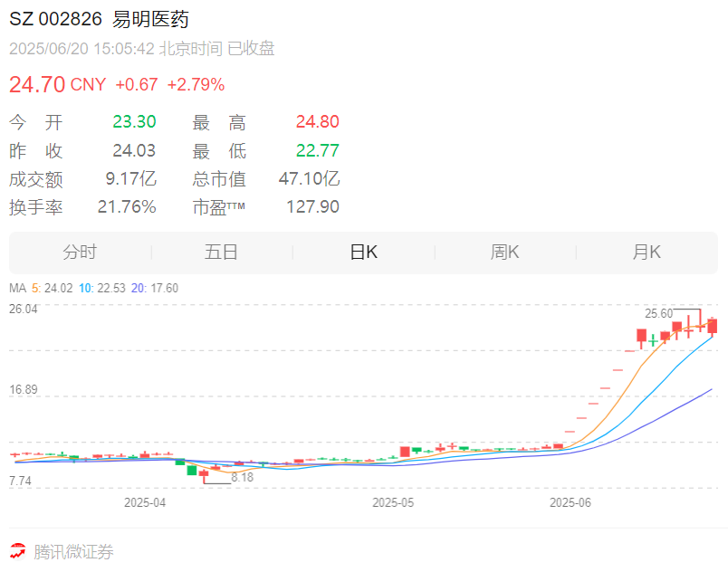Click the 市盈TTM label

coord(219,207)
